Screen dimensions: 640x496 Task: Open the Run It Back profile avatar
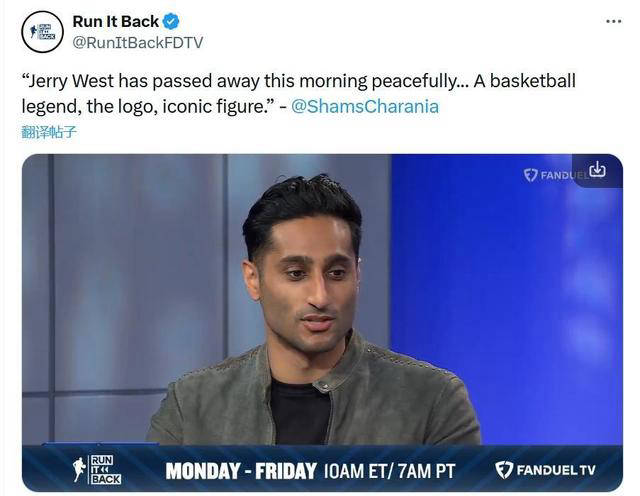coord(42,32)
